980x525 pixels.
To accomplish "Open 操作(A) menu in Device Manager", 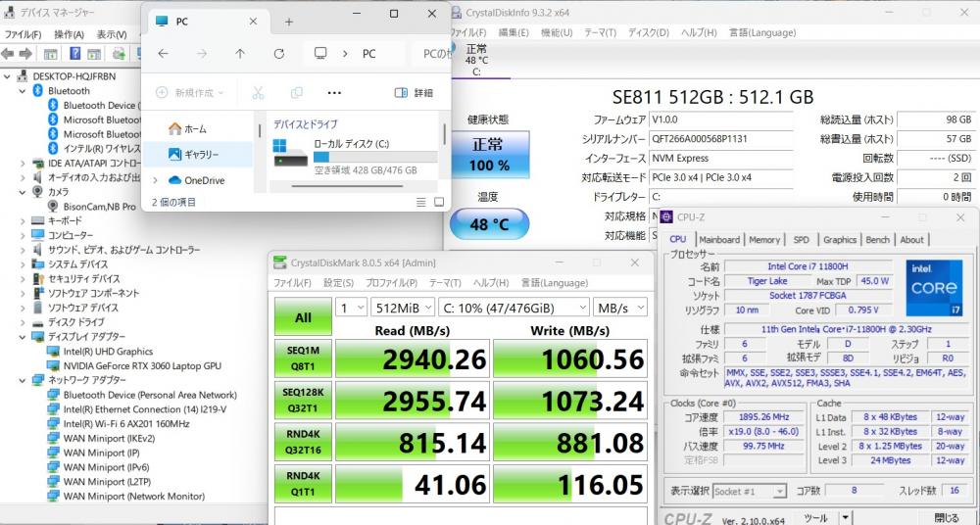I will coord(69,34).
